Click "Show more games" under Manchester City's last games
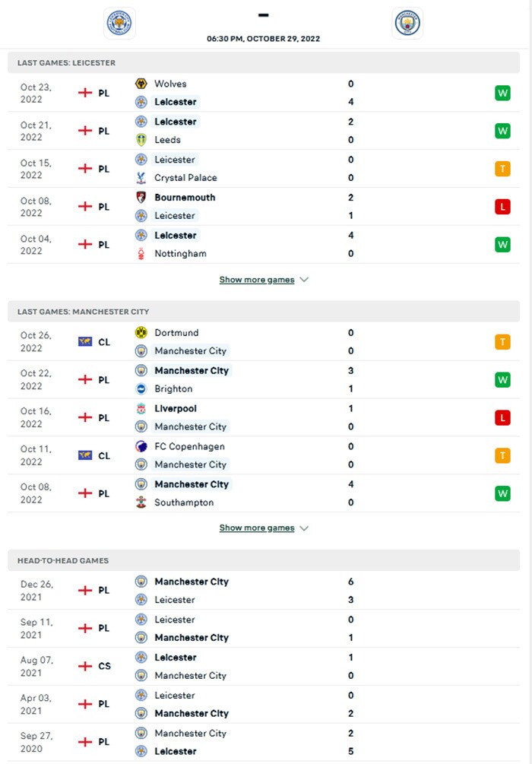This screenshot has height=764, width=532. (257, 528)
